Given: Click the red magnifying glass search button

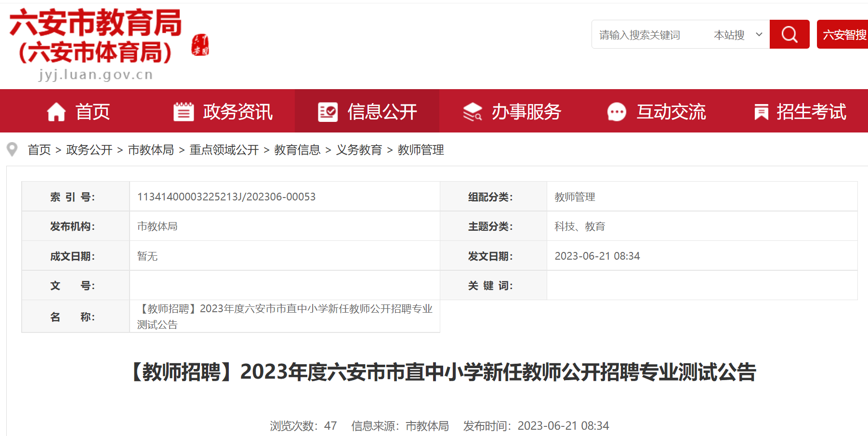Looking at the screenshot, I should pos(789,34).
